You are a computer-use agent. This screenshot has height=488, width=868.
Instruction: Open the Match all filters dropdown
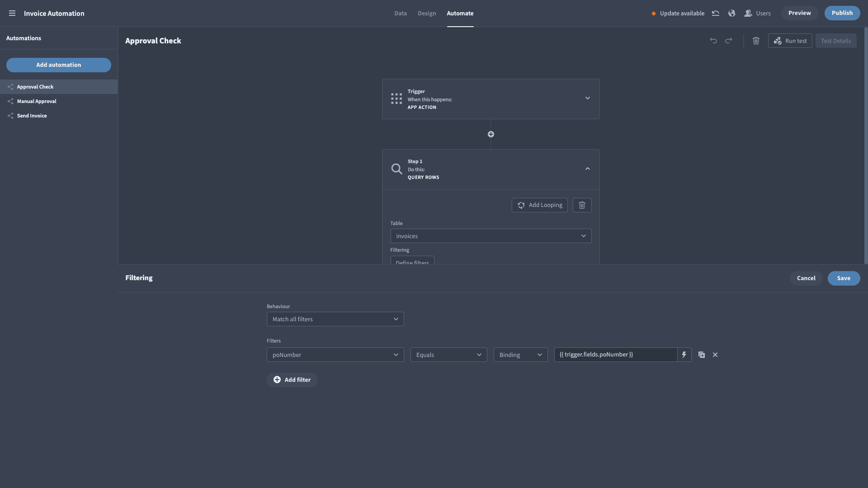pyautogui.click(x=335, y=319)
